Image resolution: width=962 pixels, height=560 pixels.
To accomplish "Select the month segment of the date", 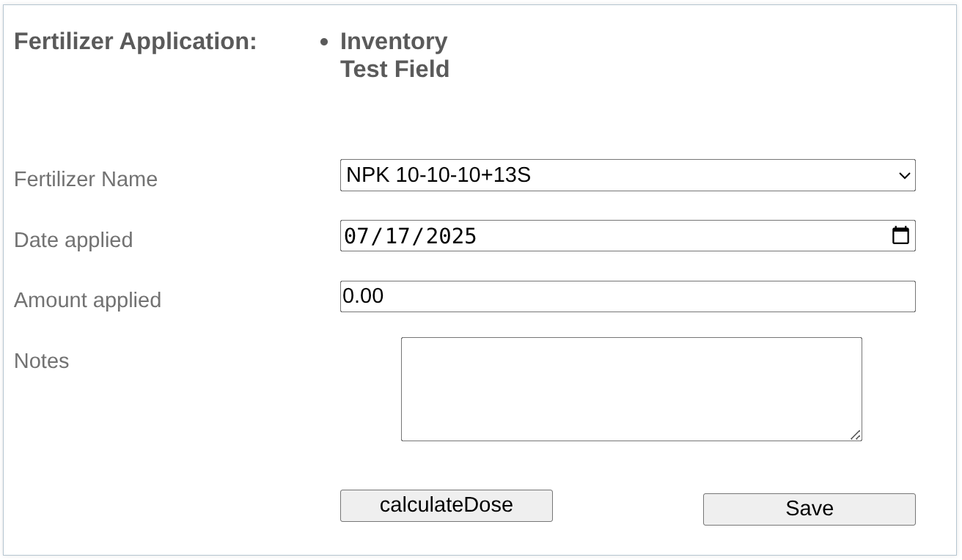I will [357, 235].
